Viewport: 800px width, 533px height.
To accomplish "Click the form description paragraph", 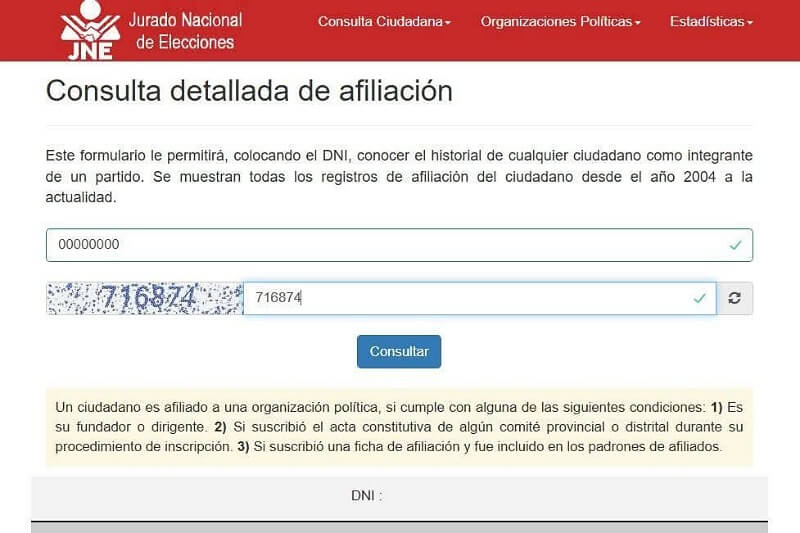I will [399, 176].
